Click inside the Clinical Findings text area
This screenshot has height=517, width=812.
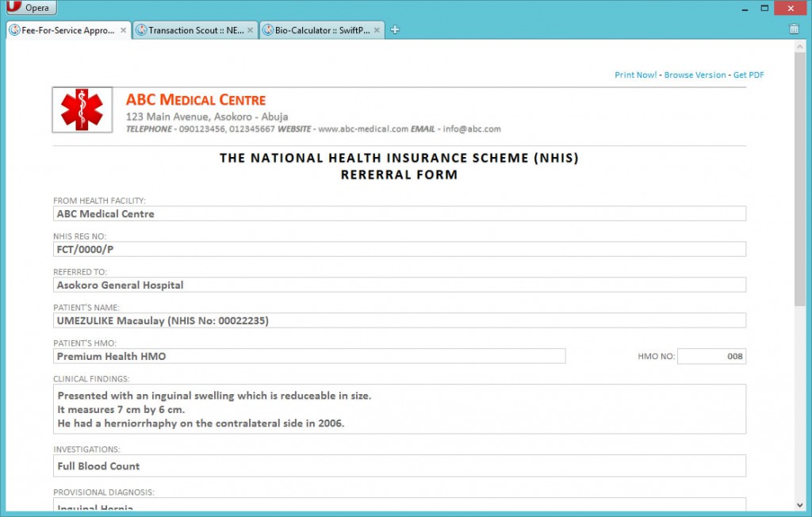coord(400,409)
